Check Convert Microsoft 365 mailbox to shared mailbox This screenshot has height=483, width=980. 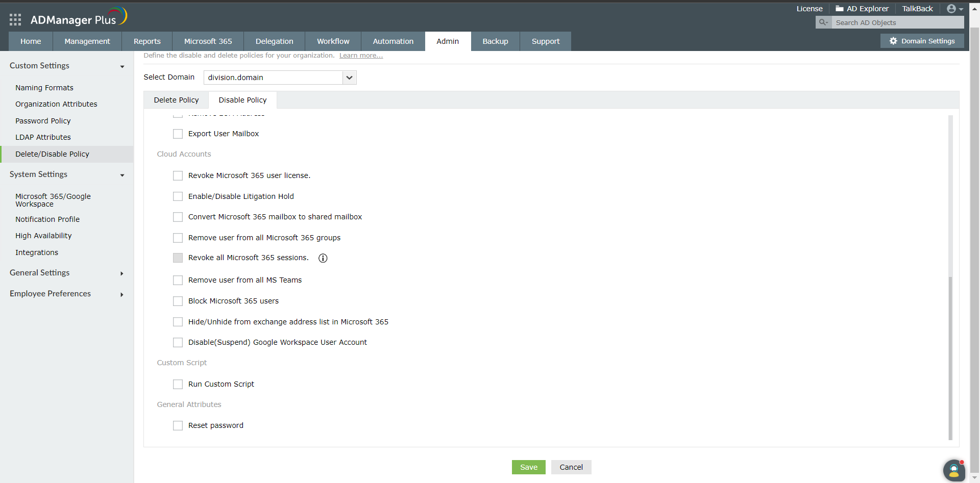tap(178, 217)
